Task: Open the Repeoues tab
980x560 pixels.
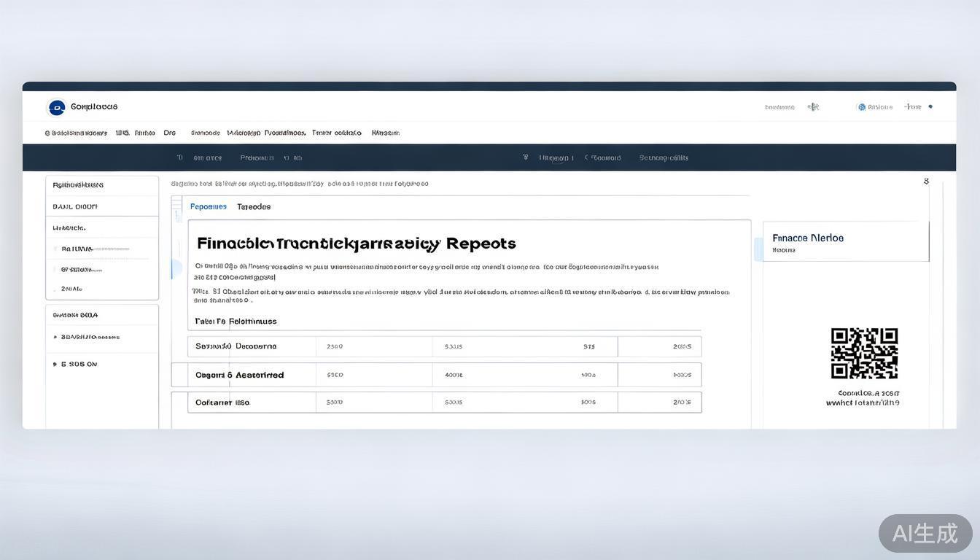Action: click(209, 207)
